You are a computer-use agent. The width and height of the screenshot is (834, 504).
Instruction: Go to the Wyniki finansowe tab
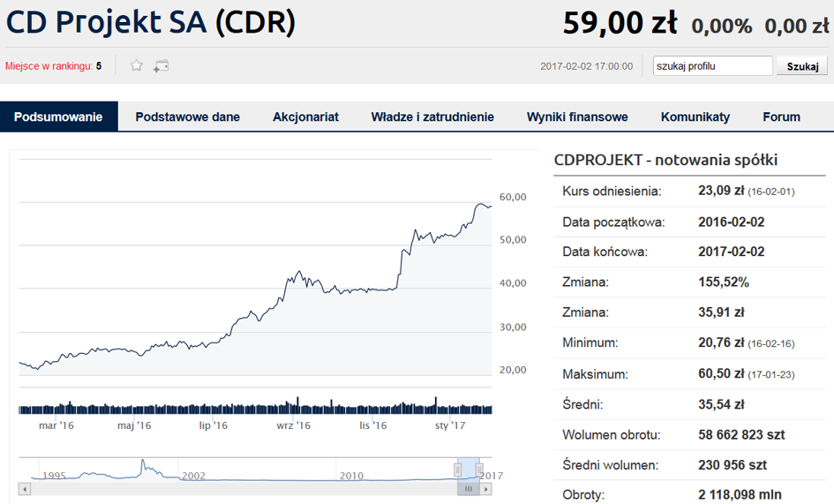coord(577,117)
